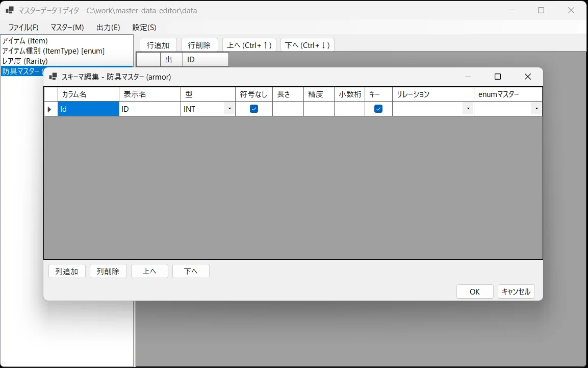This screenshot has width=588, height=368.
Task: Click the 符号なし column header
Action: pos(254,94)
